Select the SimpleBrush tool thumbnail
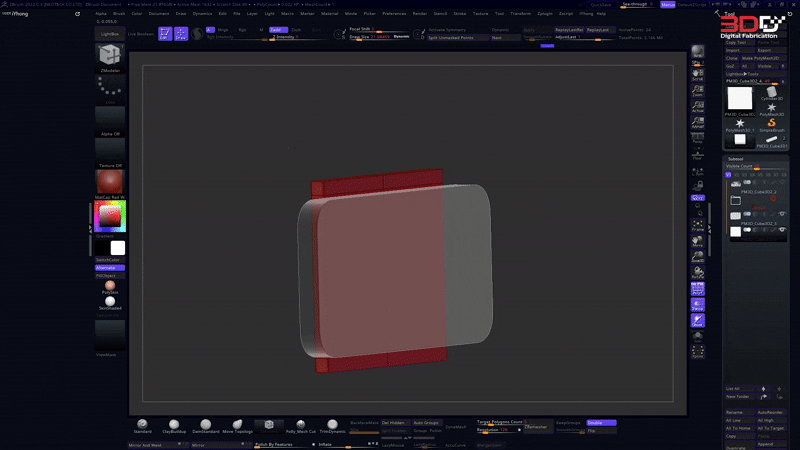The image size is (800, 450). tap(771, 125)
